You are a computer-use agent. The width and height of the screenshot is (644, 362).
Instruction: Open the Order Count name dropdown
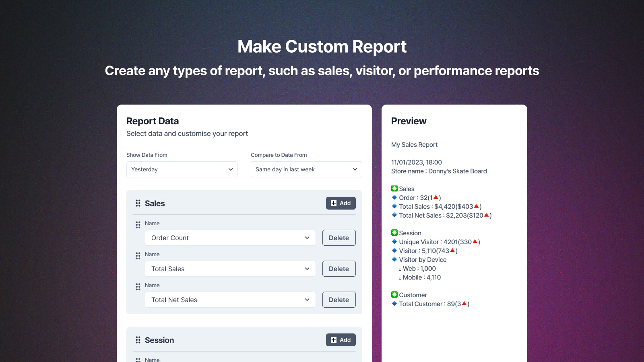(x=230, y=238)
